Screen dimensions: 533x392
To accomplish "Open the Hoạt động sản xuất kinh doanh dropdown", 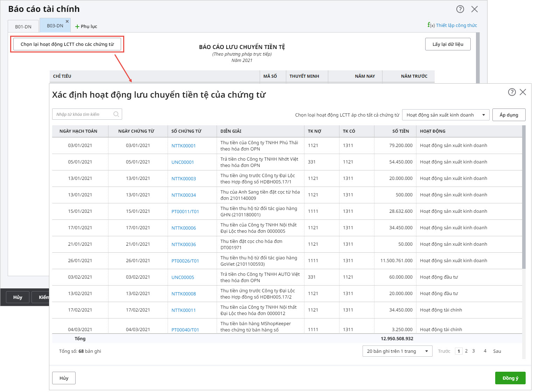I will (446, 115).
